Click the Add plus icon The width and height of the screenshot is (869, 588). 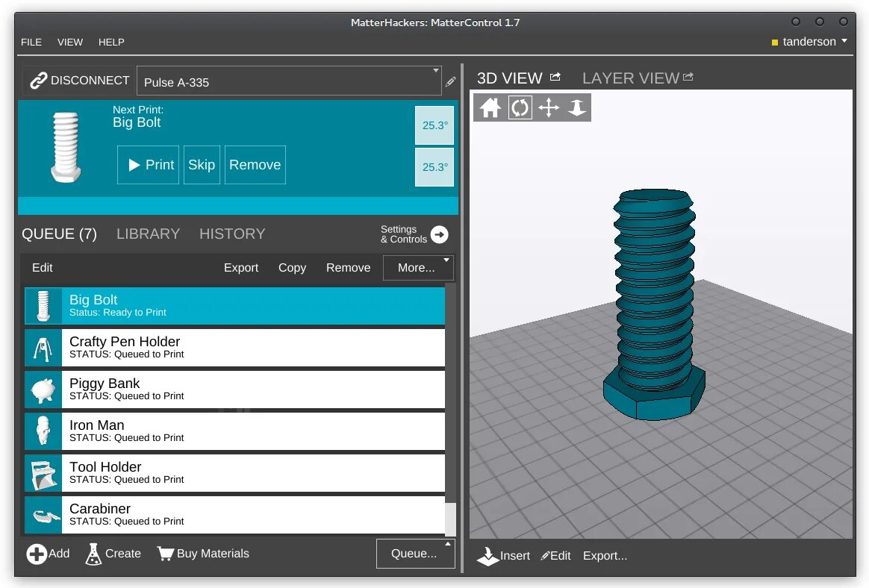(37, 554)
